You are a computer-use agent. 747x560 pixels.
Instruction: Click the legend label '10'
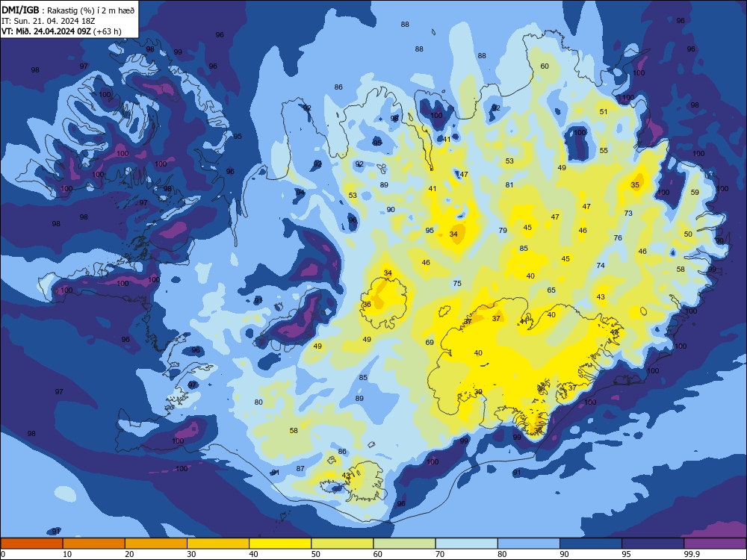[67, 554]
